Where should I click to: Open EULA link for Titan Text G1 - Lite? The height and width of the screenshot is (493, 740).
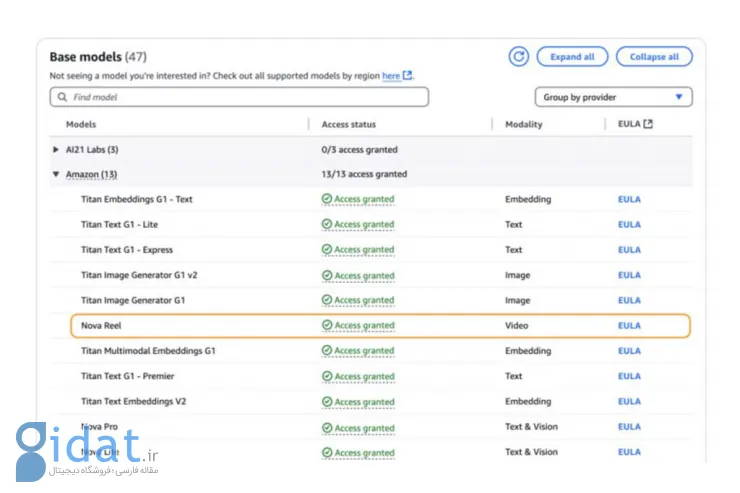629,225
